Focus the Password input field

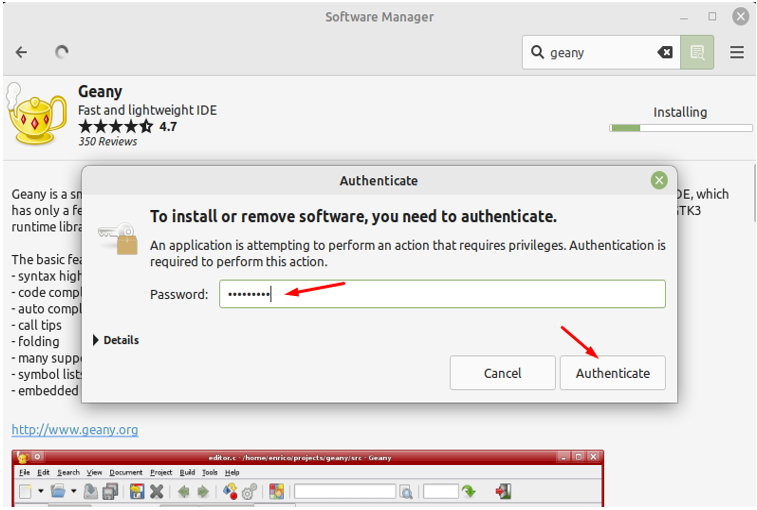[442, 294]
